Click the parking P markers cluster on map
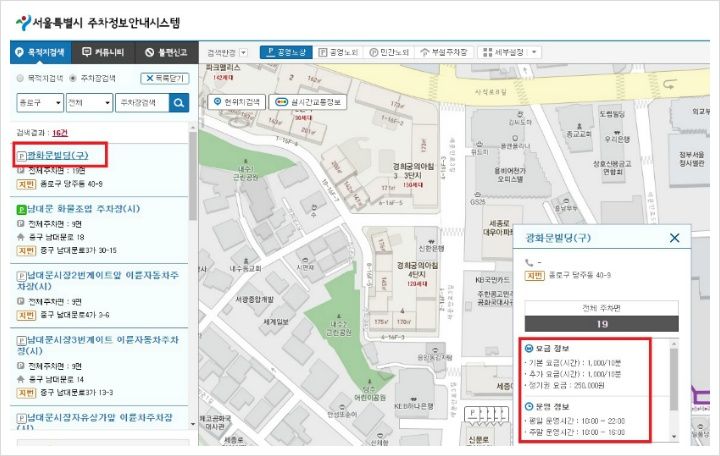This screenshot has width=720, height=456. 487,415
